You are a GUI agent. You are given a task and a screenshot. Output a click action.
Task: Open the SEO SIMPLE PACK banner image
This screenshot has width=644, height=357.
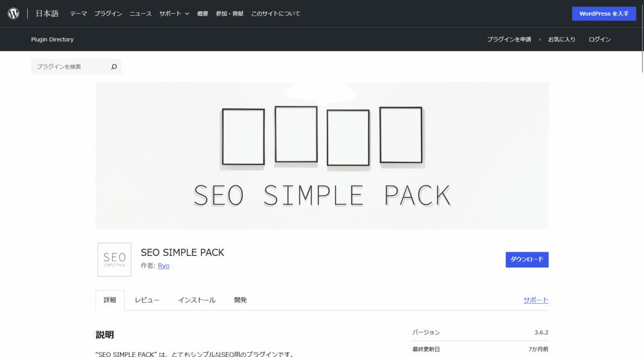pyautogui.click(x=322, y=156)
